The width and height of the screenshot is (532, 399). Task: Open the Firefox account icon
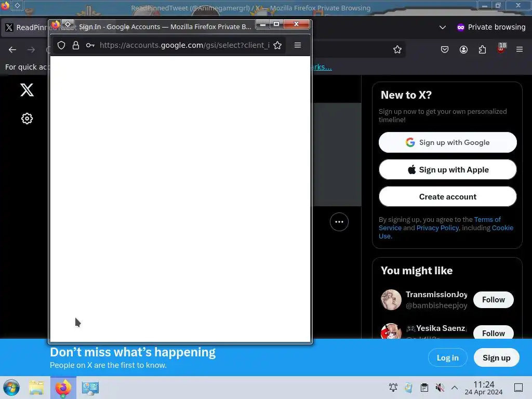click(463, 49)
